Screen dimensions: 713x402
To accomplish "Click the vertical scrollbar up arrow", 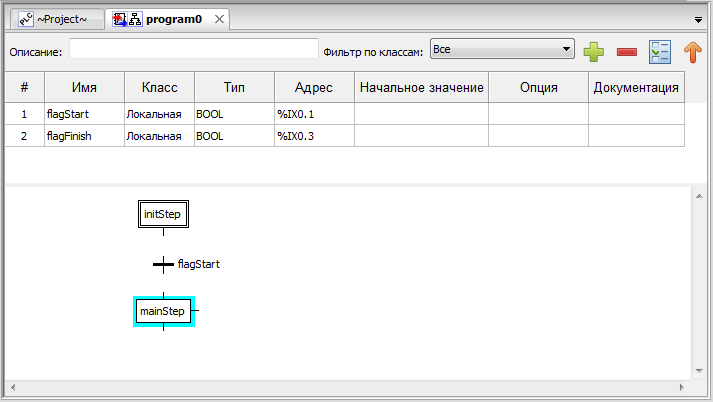I will 699,197.
